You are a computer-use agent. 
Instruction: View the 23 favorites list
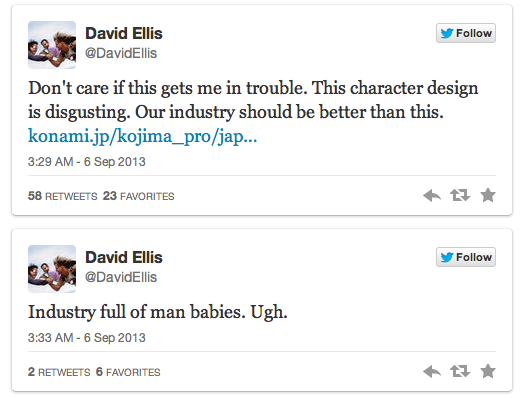click(139, 196)
